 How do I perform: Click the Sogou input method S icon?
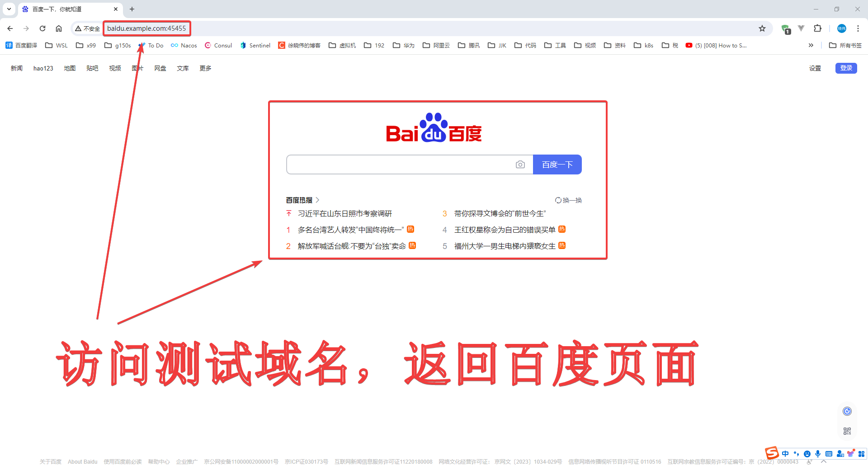[x=772, y=453]
